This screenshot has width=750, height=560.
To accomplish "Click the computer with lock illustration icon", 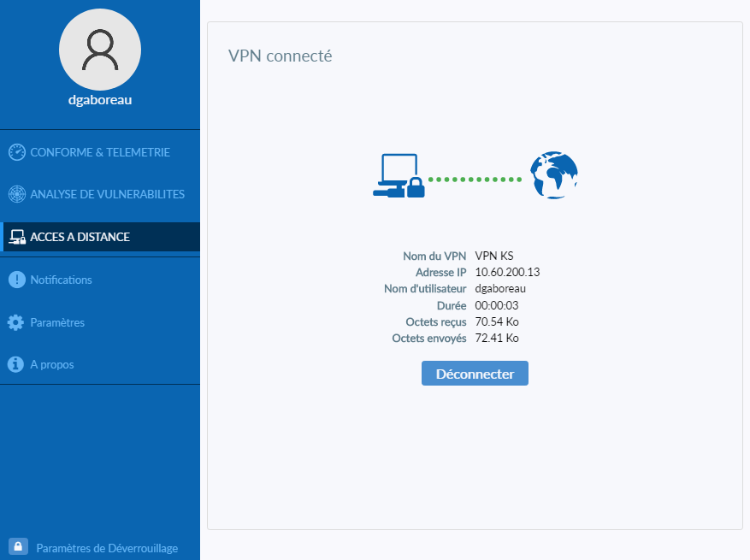I will click(399, 175).
